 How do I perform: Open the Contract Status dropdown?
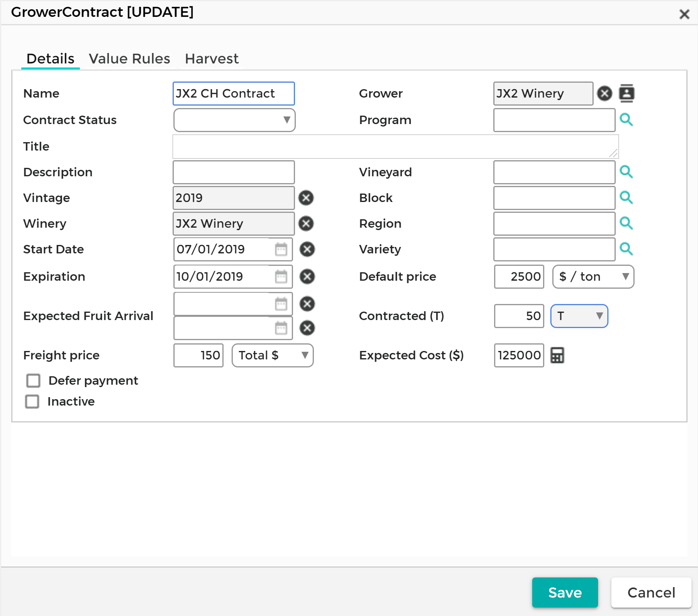pos(234,120)
